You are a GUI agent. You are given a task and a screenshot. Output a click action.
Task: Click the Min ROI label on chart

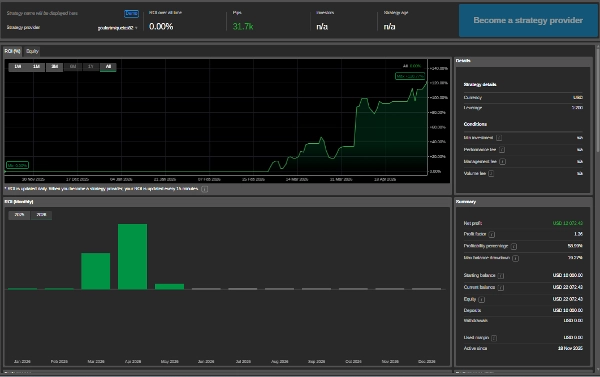pos(18,165)
